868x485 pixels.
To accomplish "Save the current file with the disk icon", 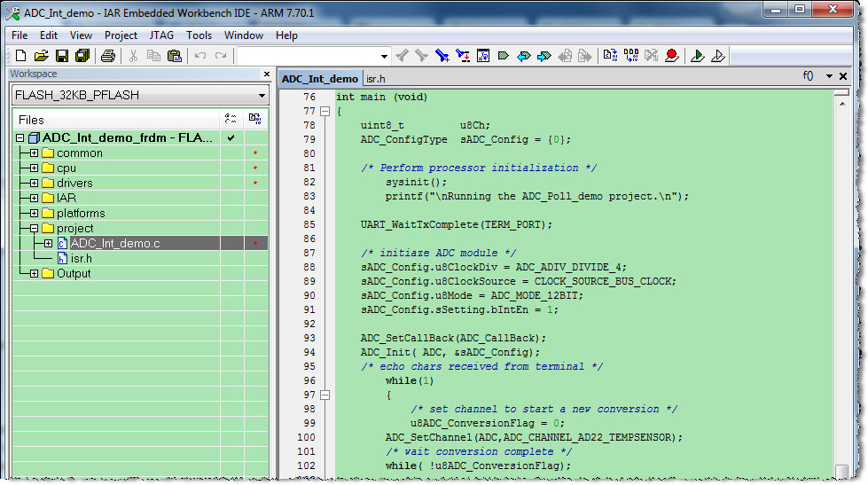I will [x=62, y=56].
